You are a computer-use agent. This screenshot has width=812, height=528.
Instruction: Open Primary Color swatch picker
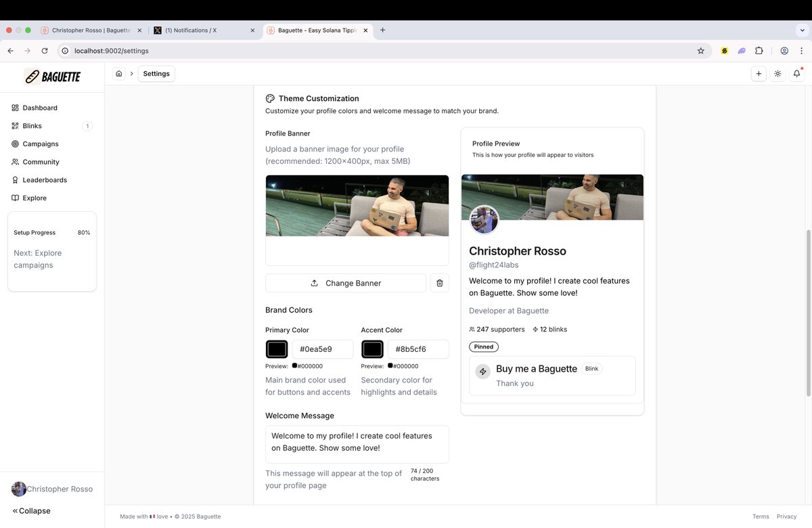point(277,349)
